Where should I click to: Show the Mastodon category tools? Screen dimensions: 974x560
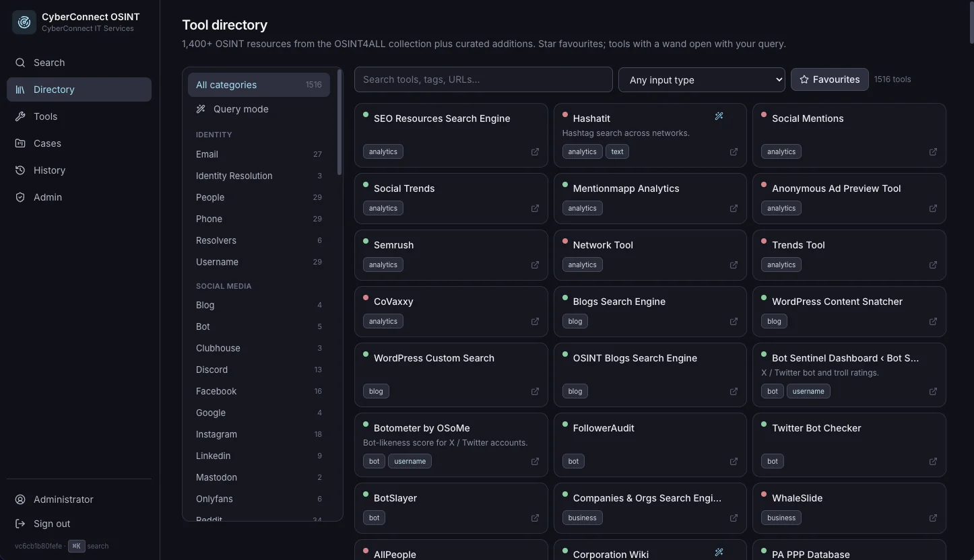(259, 477)
